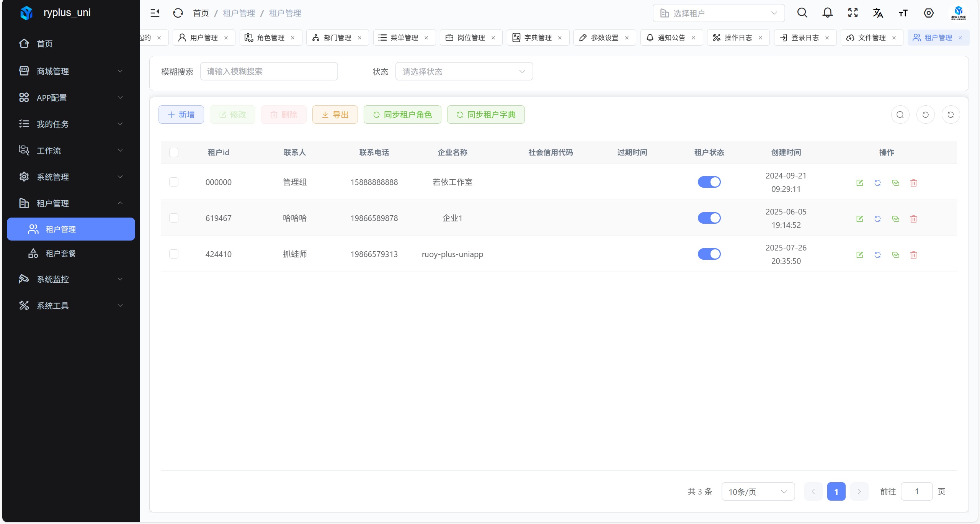
Task: Select all rows via header checkbox
Action: point(174,152)
